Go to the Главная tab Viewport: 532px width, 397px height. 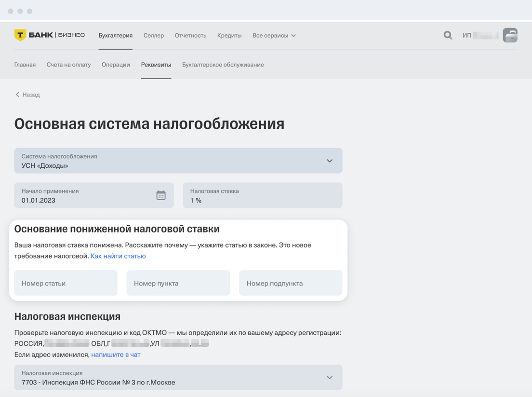click(25, 65)
